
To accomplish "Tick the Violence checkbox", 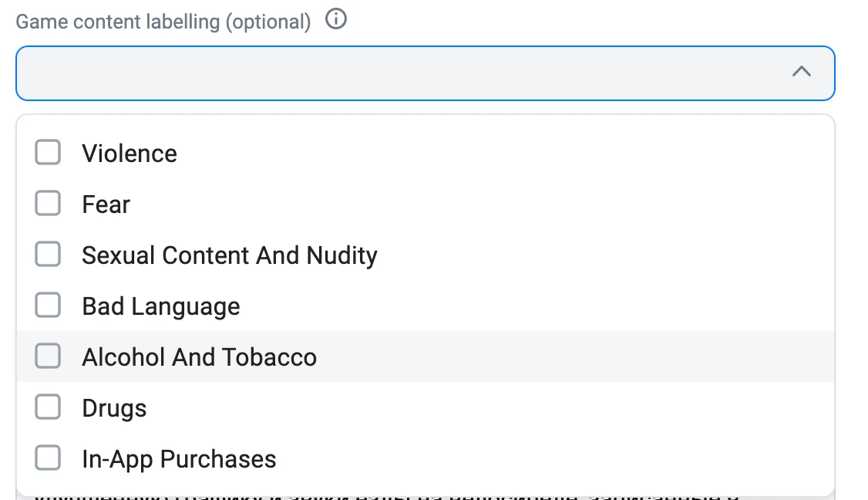I will coord(48,152).
